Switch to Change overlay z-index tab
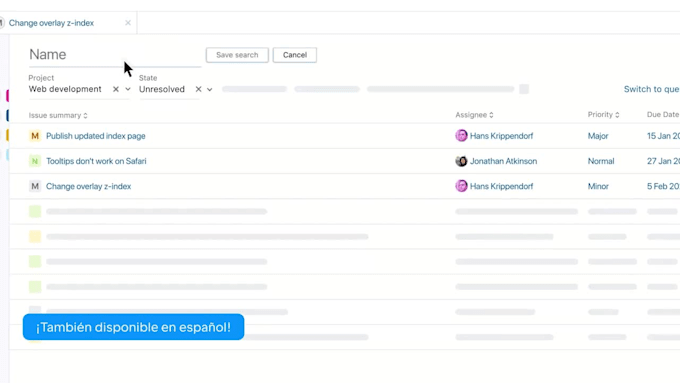Viewport: 680px width, 383px height. coord(51,23)
